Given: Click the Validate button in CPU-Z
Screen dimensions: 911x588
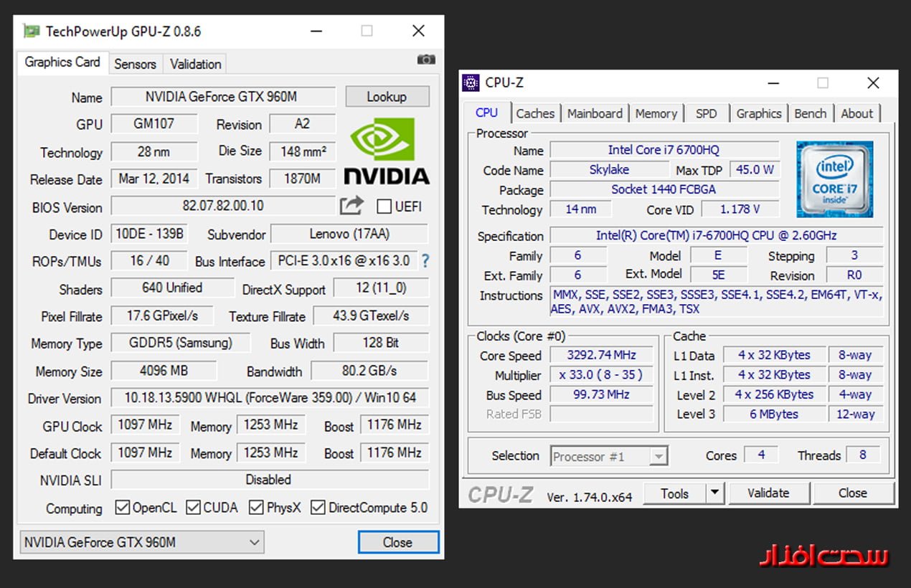Looking at the screenshot, I should pyautogui.click(x=768, y=493).
